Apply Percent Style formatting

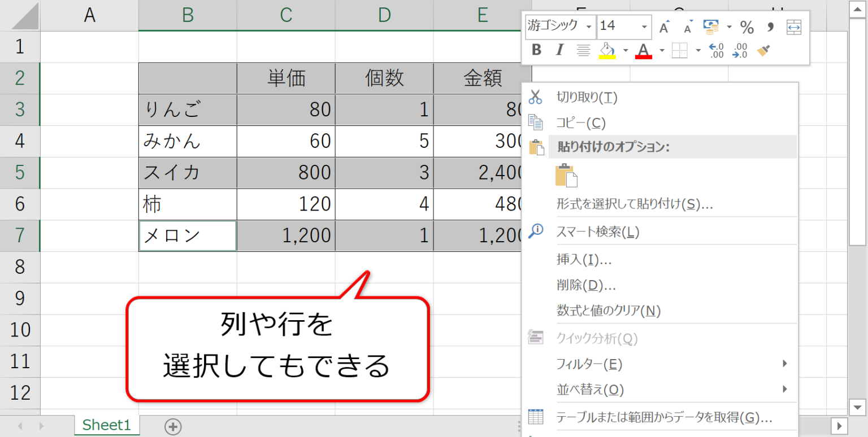pyautogui.click(x=747, y=27)
